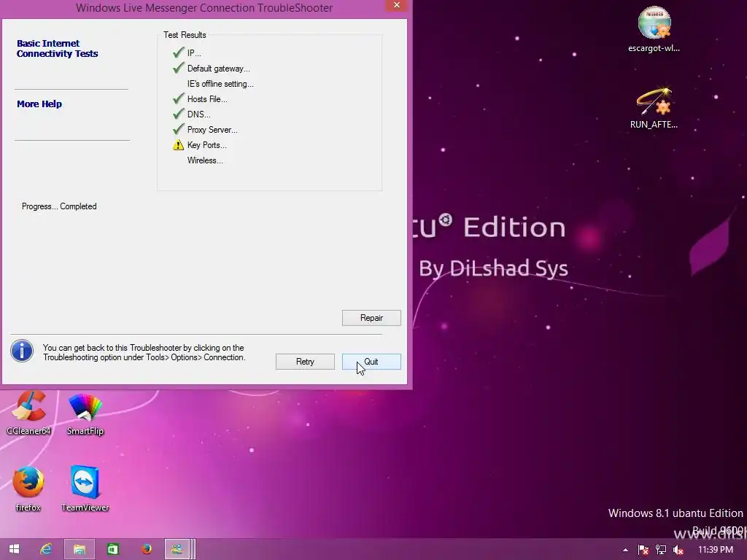This screenshot has width=747, height=560.
Task: Click the Proxy Server checkmark icon
Action: (x=178, y=129)
